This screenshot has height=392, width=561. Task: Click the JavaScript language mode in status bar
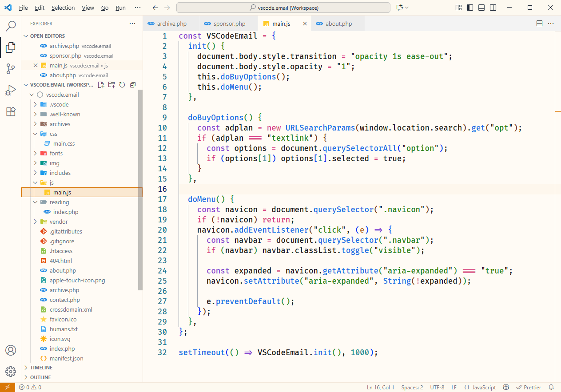[x=480, y=387]
